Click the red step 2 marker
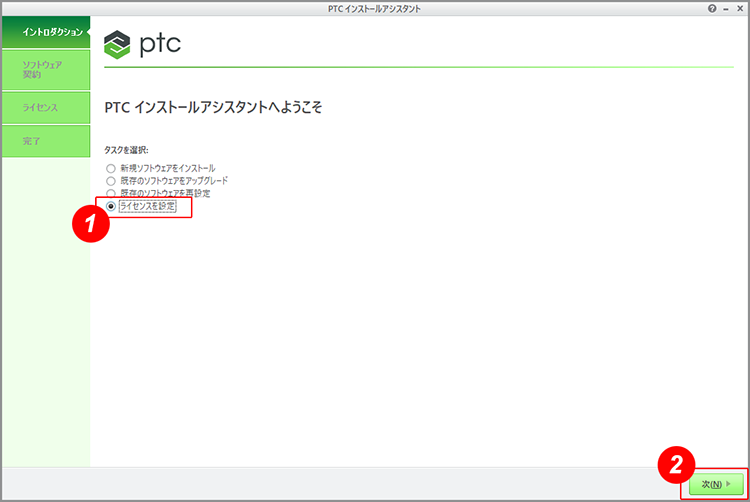750x502 pixels. click(676, 465)
